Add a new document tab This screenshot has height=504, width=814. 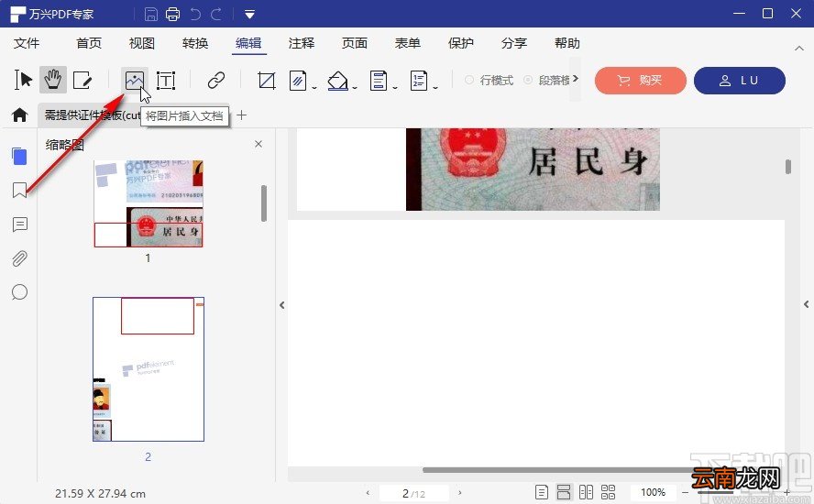(241, 115)
